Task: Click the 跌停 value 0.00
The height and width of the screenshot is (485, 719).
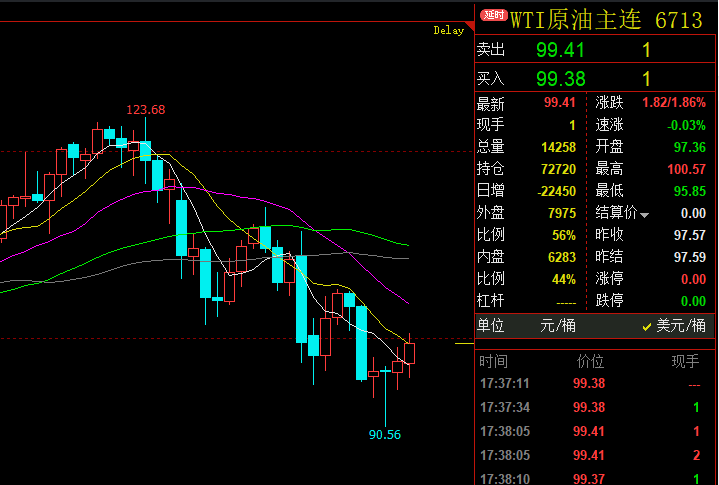Action: (x=693, y=301)
